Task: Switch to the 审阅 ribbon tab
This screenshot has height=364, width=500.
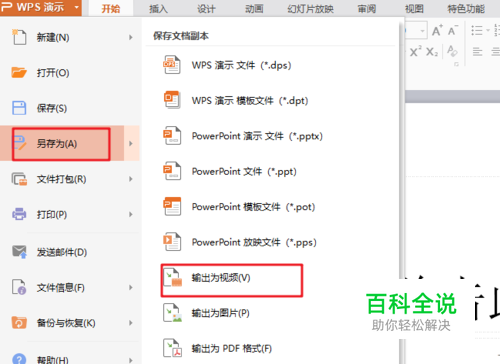Action: (x=367, y=8)
